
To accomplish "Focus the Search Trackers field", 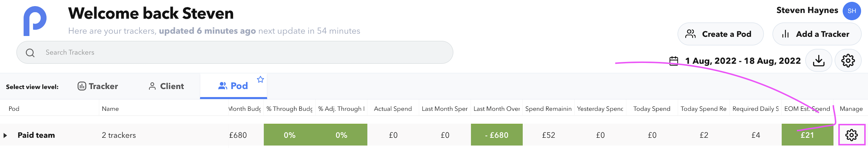I will pos(235,52).
